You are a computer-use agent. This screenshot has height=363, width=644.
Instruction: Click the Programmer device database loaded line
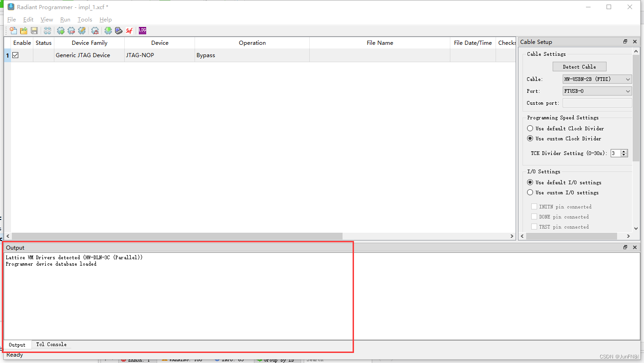[x=51, y=264]
